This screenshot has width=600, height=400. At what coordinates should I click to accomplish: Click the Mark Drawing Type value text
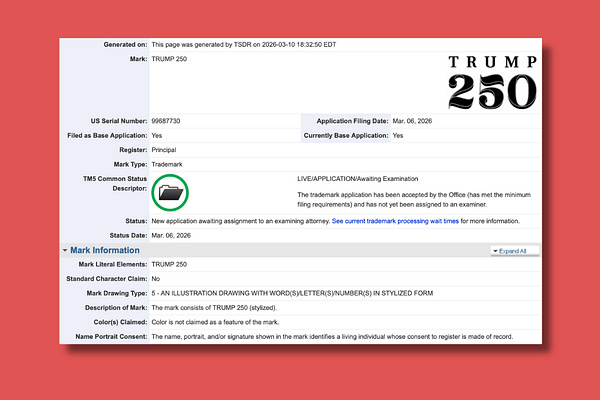292,293
